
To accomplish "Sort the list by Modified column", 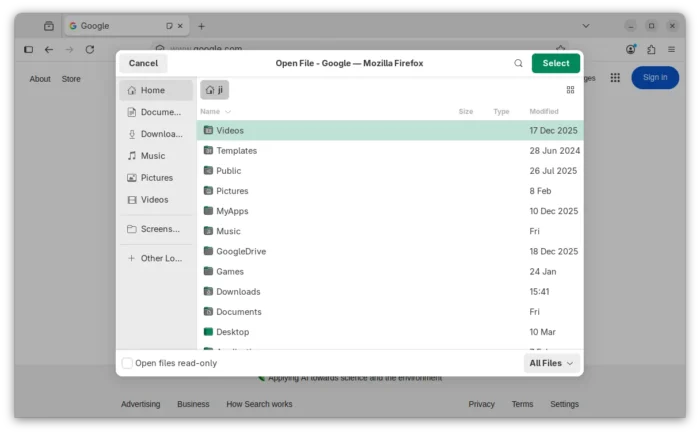I will (x=544, y=112).
